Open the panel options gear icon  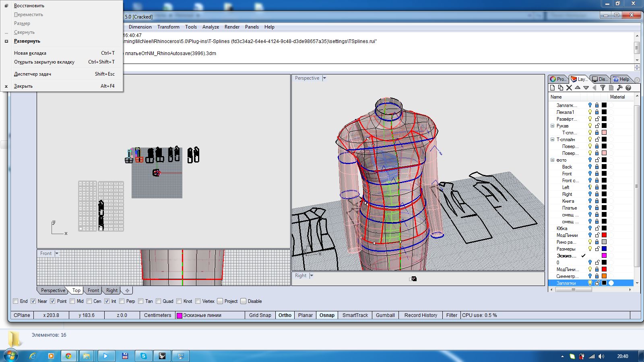637,80
